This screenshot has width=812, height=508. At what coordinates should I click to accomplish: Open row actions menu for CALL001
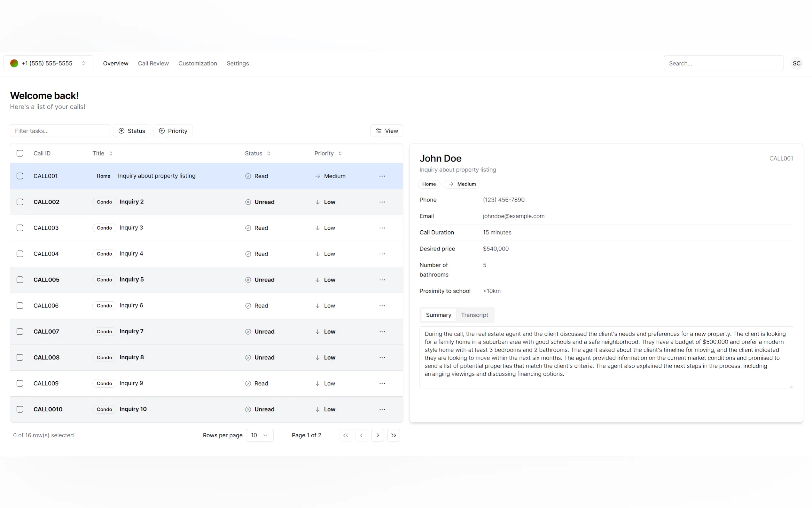pos(382,176)
